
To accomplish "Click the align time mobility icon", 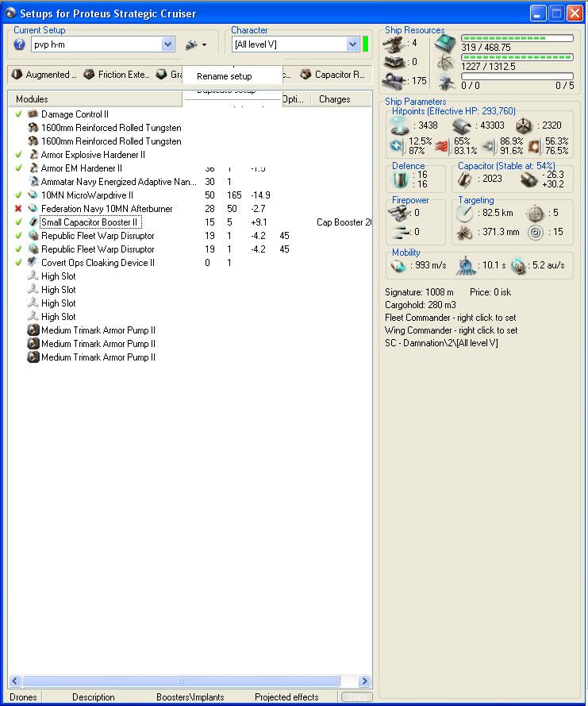I will 466,266.
